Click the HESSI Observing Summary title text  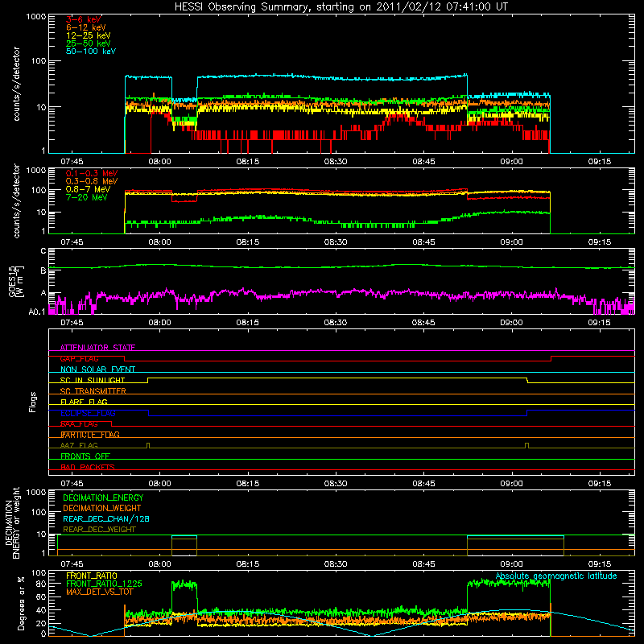tap(341, 7)
